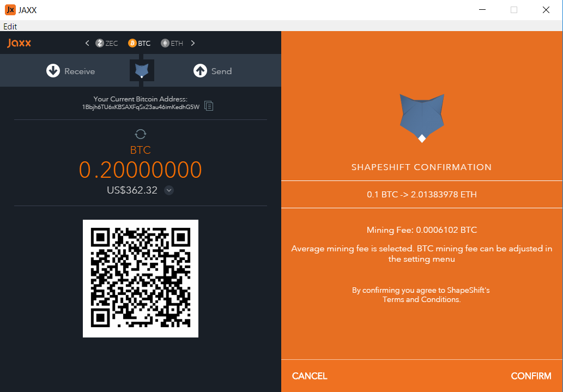Image resolution: width=563 pixels, height=392 pixels.
Task: Expand the US$ currency dropdown
Action: pos(169,190)
